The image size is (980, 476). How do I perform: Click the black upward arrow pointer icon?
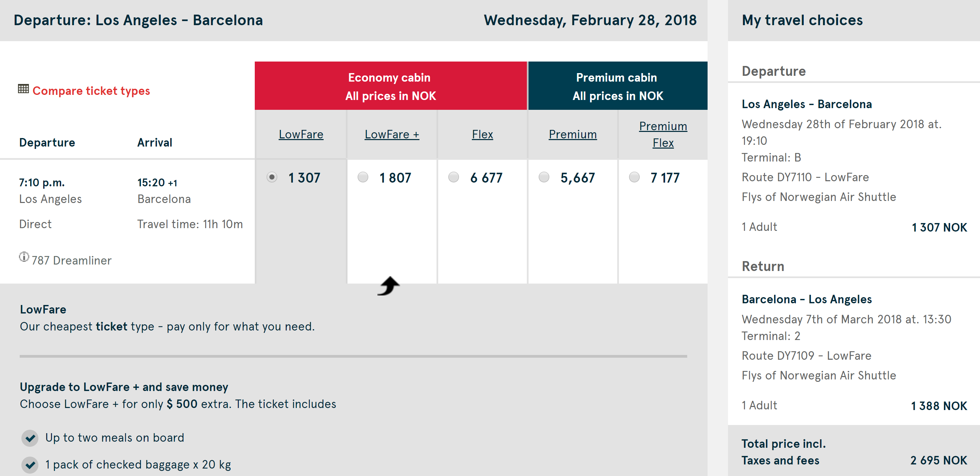[x=388, y=286]
